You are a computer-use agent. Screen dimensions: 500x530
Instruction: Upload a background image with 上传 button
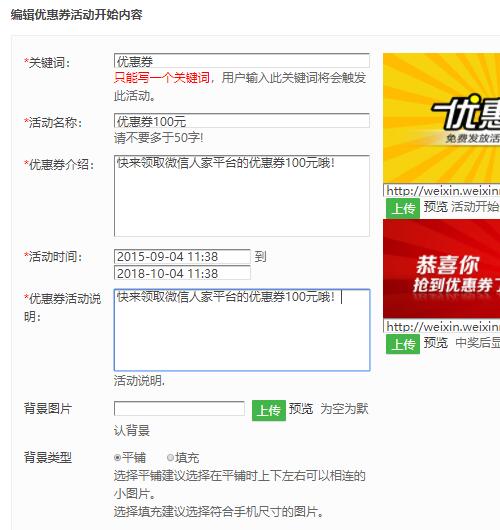point(269,410)
